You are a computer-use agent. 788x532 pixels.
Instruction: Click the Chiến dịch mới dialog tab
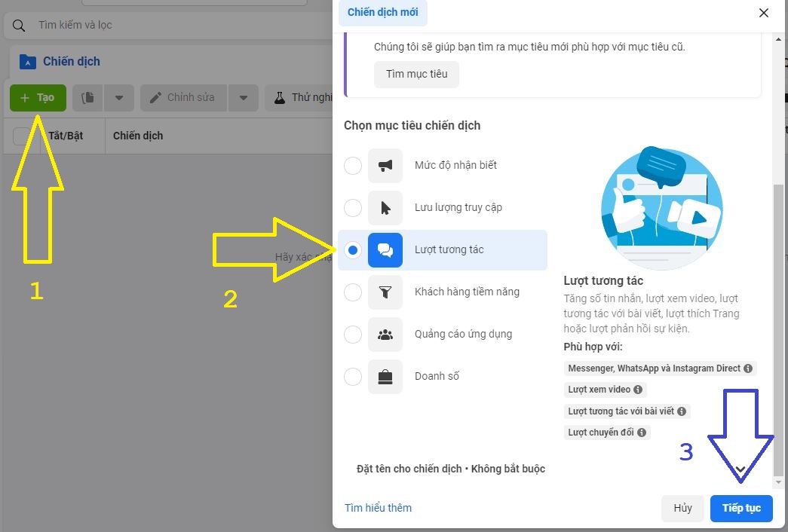pos(383,12)
